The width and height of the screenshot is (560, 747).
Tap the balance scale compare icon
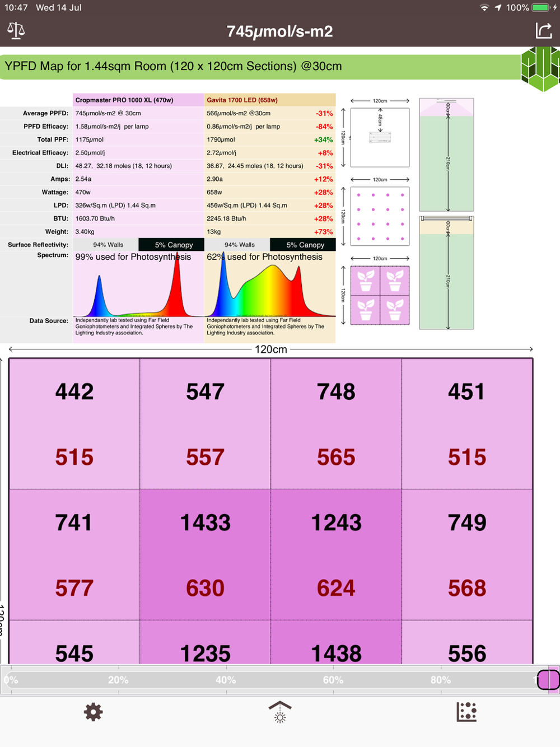click(16, 30)
